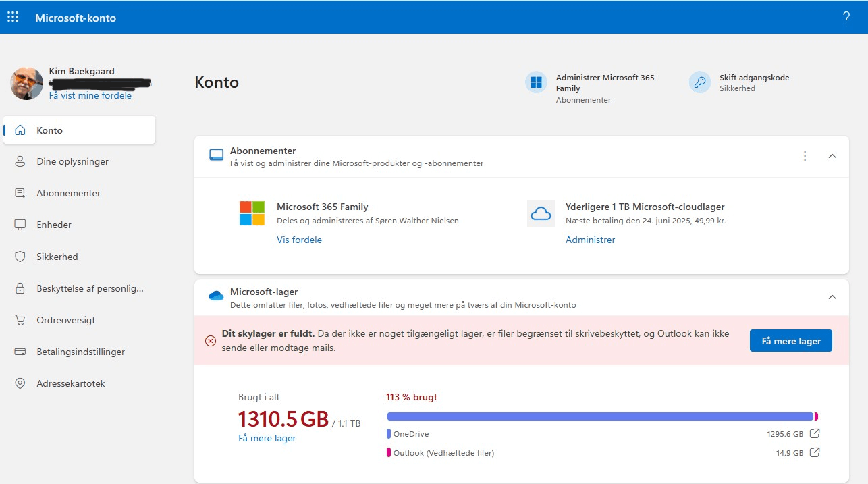Click 'Administrer' link under cloudlager

(x=591, y=240)
